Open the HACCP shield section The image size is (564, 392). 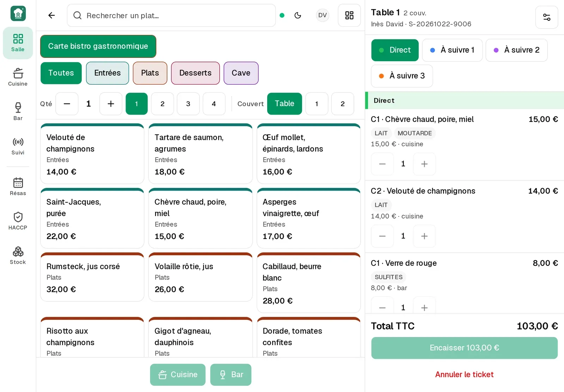pyautogui.click(x=18, y=221)
